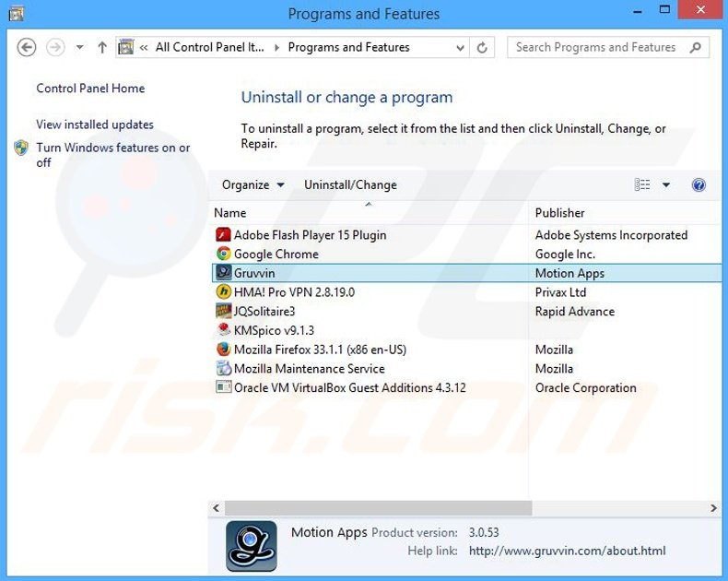Click the Windows features shield icon
728x581 pixels.
pyautogui.click(x=21, y=148)
